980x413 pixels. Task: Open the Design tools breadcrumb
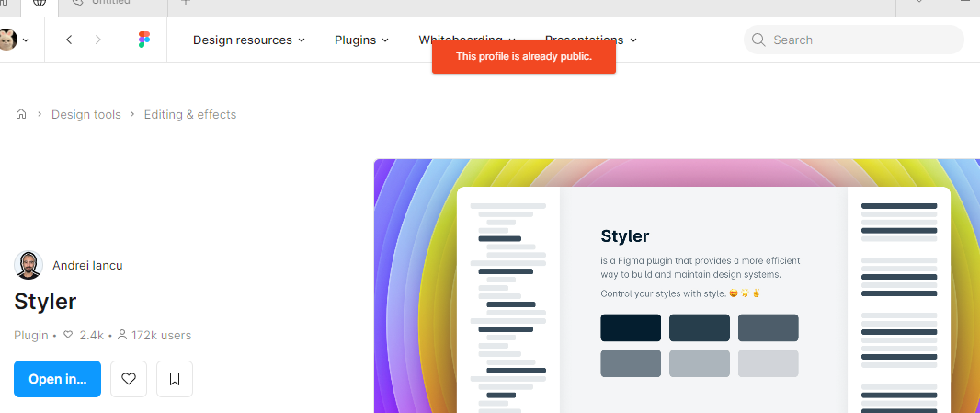pyautogui.click(x=86, y=114)
